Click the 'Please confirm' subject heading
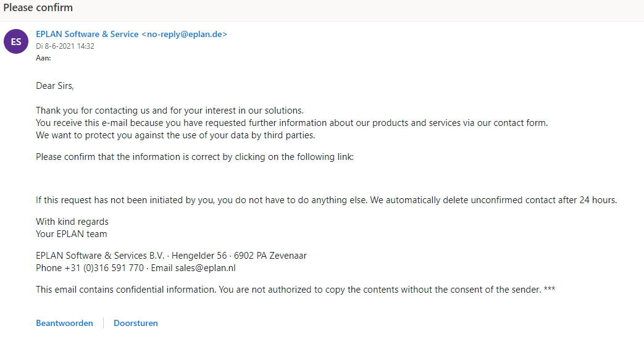 [x=38, y=7]
